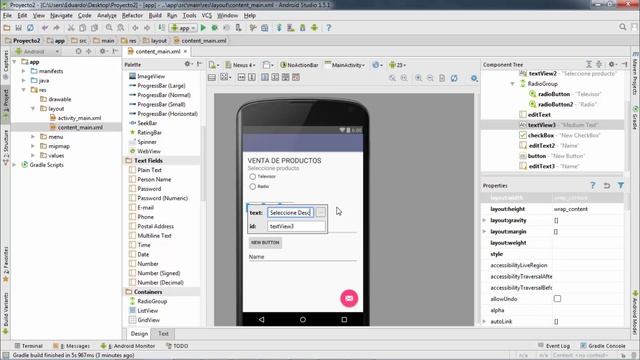Click the Redo arrow in main toolbar

pos(56,28)
